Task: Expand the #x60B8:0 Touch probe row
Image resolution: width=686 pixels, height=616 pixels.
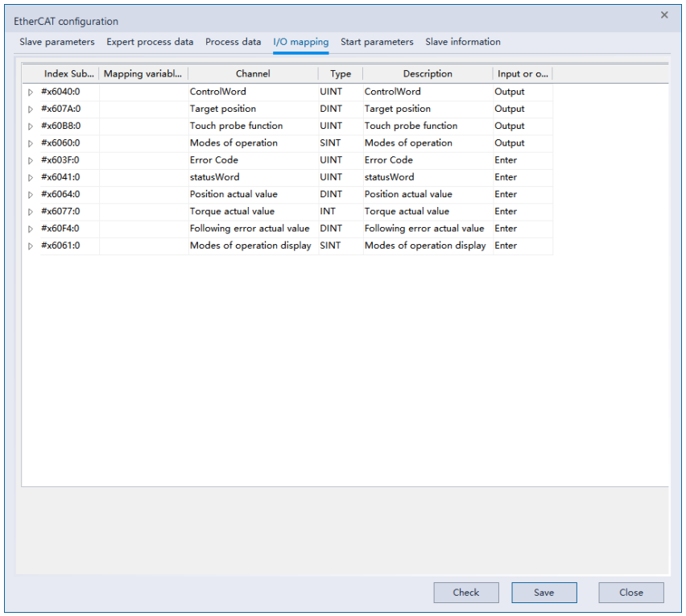Action: 31,126
